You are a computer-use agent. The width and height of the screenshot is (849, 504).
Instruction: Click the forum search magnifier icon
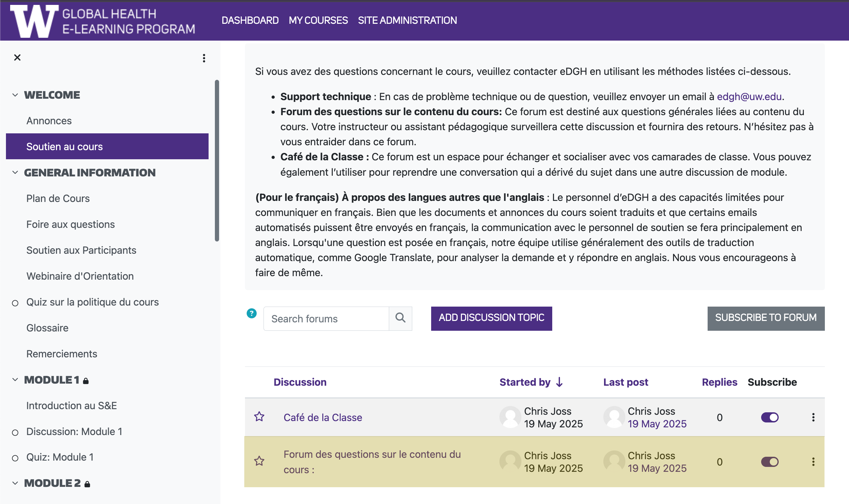pos(400,318)
